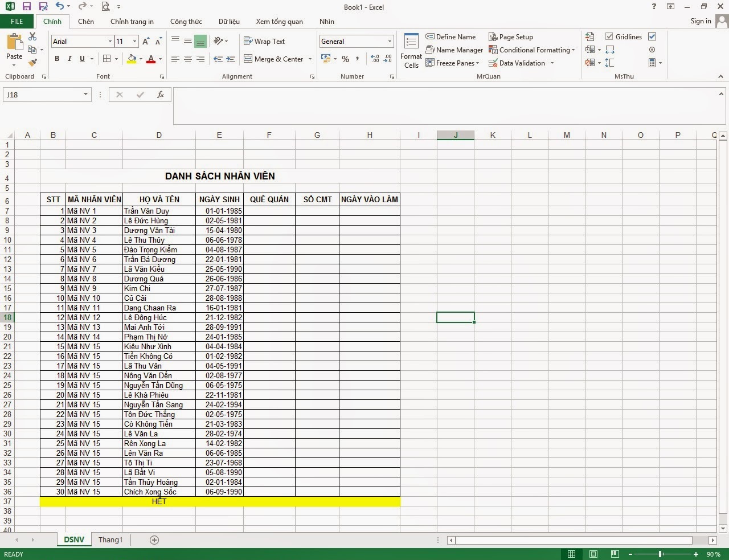Open the Xem tổng quan tab
729x560 pixels.
(279, 21)
